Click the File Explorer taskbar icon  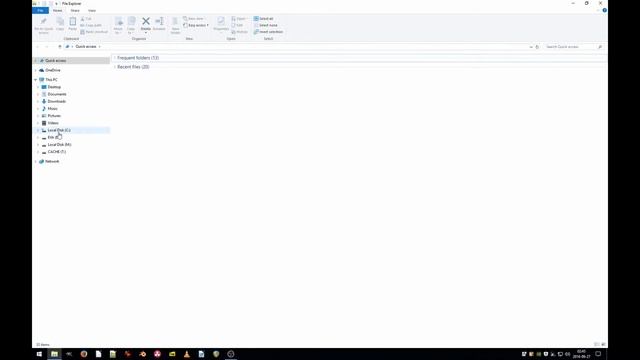[x=54, y=354]
